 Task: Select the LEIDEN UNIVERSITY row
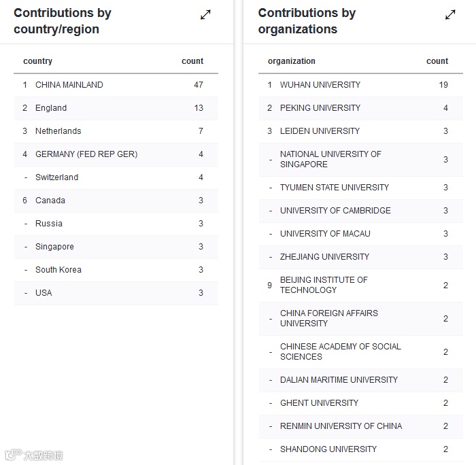[320, 131]
